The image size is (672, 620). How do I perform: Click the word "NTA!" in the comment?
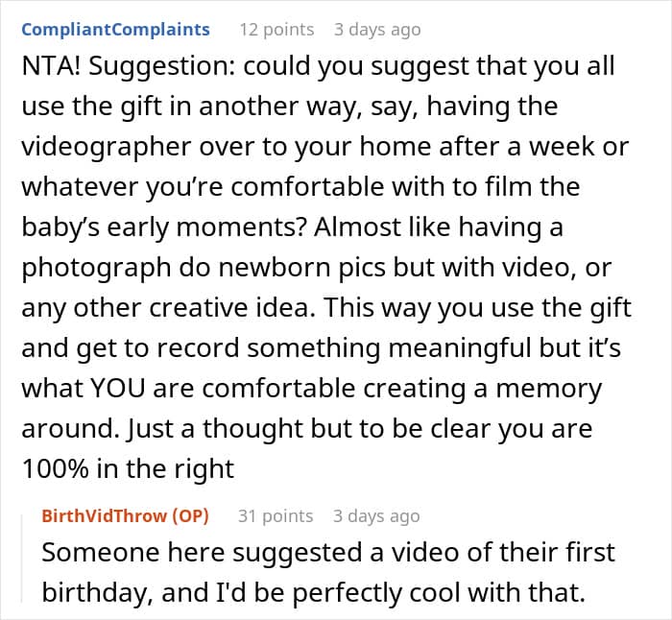point(54,68)
